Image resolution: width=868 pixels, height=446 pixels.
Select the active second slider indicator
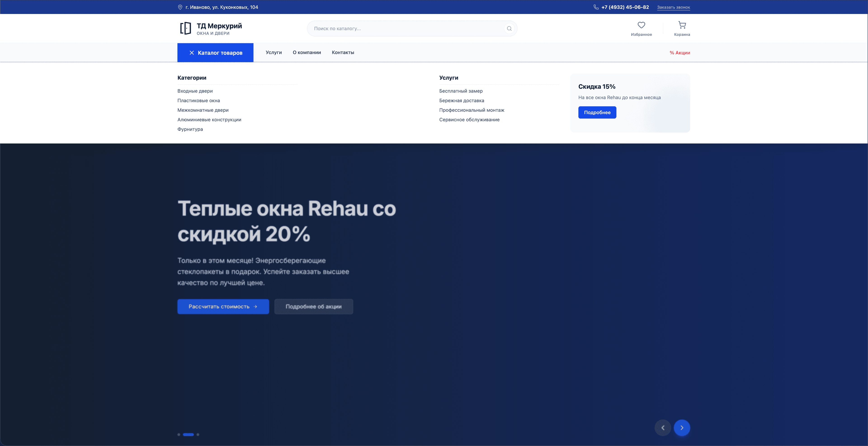pyautogui.click(x=188, y=434)
